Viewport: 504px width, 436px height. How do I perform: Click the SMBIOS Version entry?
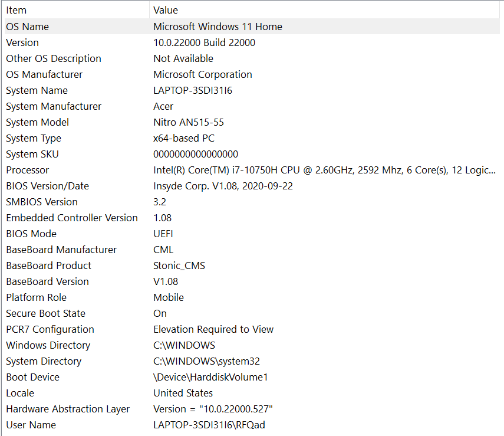[252, 202]
